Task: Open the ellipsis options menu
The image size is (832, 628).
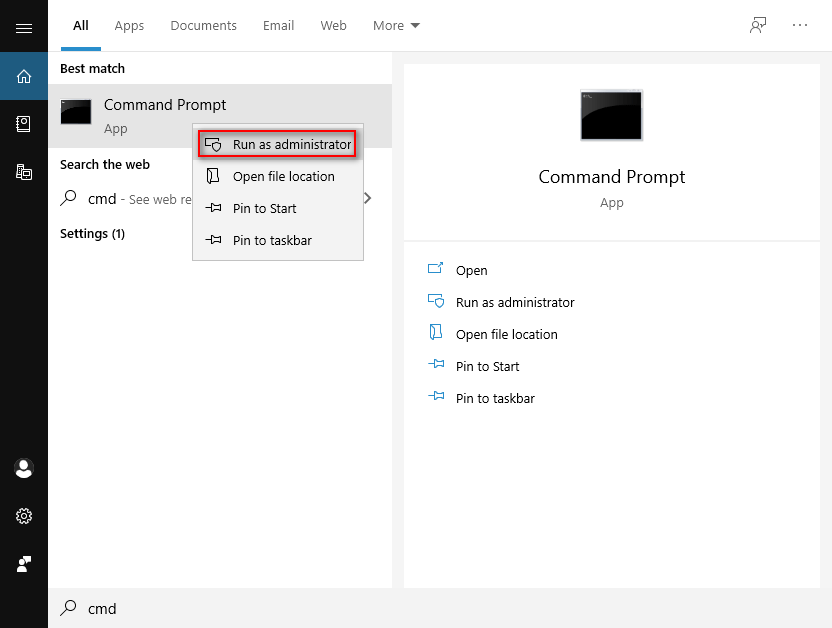Action: click(x=799, y=25)
